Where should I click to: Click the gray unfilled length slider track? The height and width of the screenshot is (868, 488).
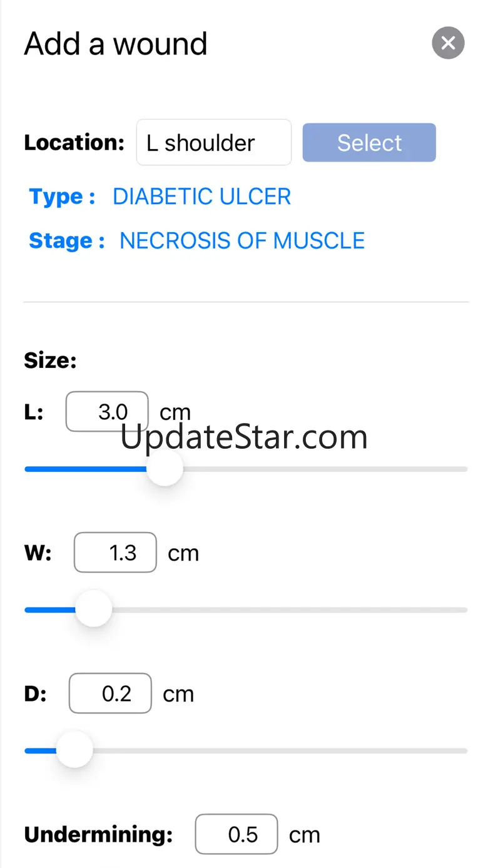coord(325,469)
